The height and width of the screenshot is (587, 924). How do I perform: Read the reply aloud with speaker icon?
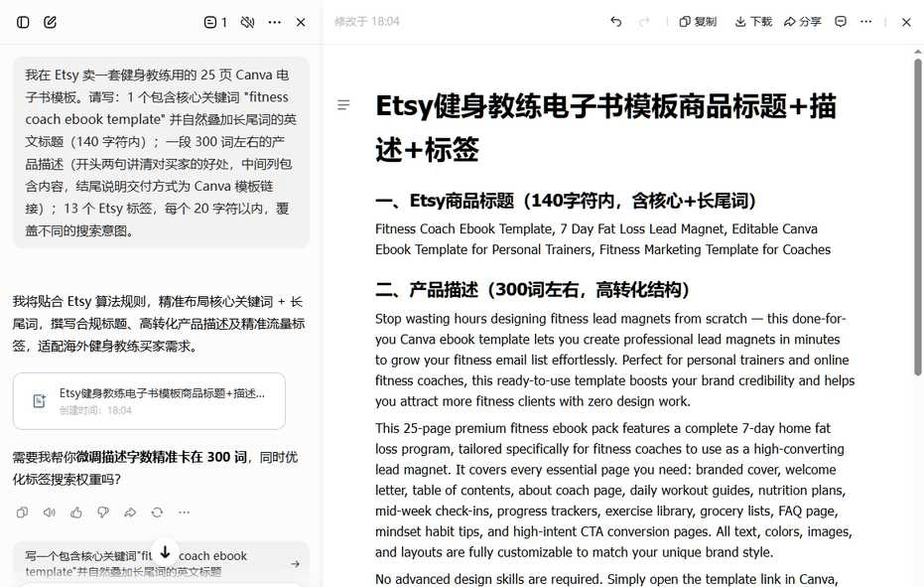(x=50, y=513)
